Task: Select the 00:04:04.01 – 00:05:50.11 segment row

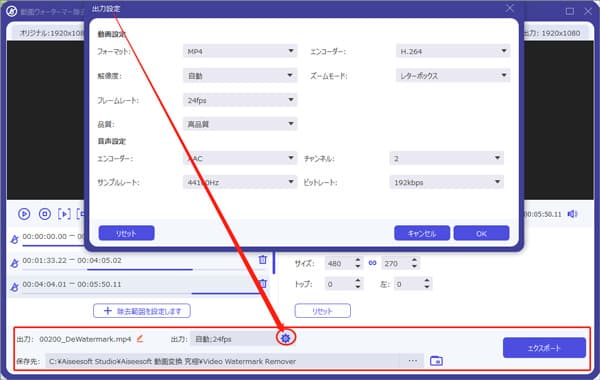Action: tap(139, 286)
